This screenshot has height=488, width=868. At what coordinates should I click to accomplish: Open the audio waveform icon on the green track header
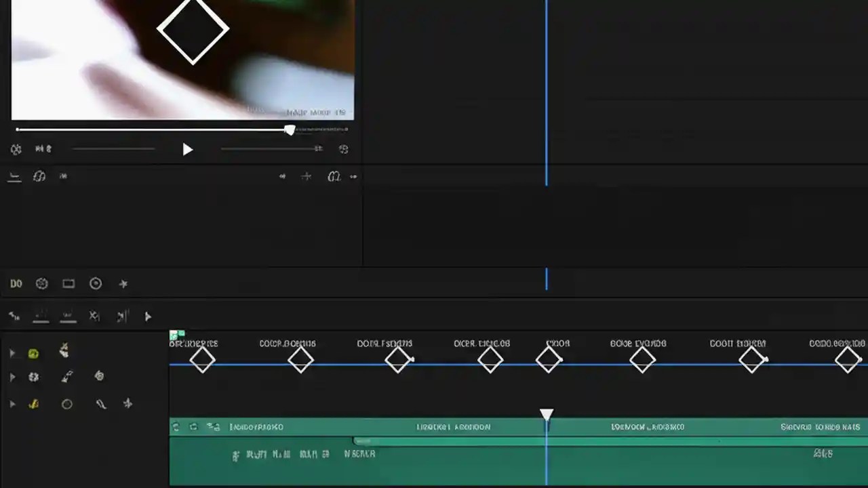coord(214,427)
